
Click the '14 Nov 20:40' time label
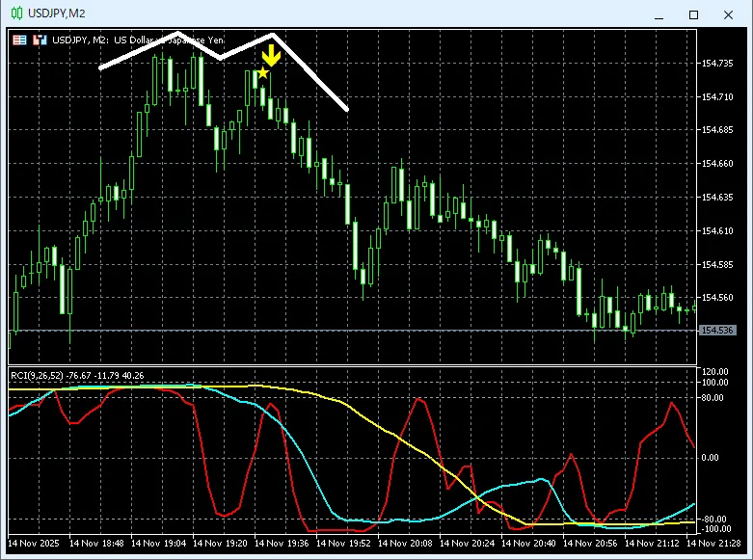(x=528, y=544)
